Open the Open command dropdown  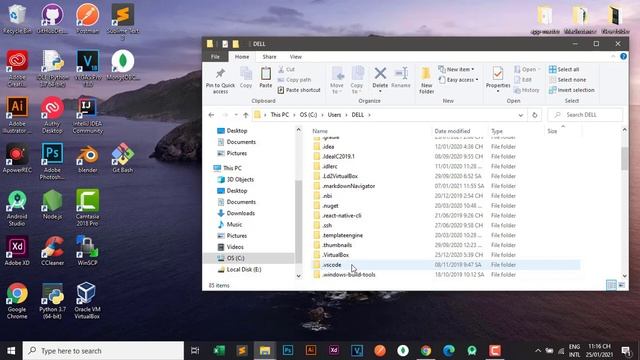tap(527, 69)
